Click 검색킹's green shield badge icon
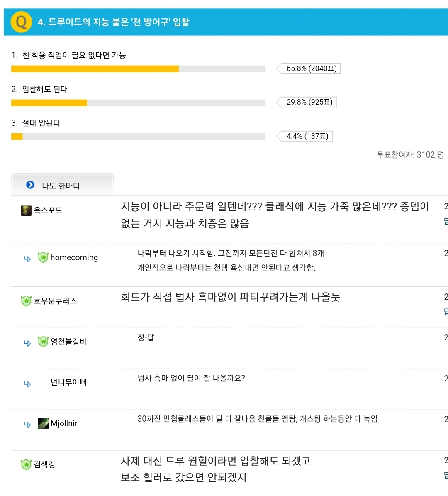Viewport: 448px width, 496px height. coord(26,464)
